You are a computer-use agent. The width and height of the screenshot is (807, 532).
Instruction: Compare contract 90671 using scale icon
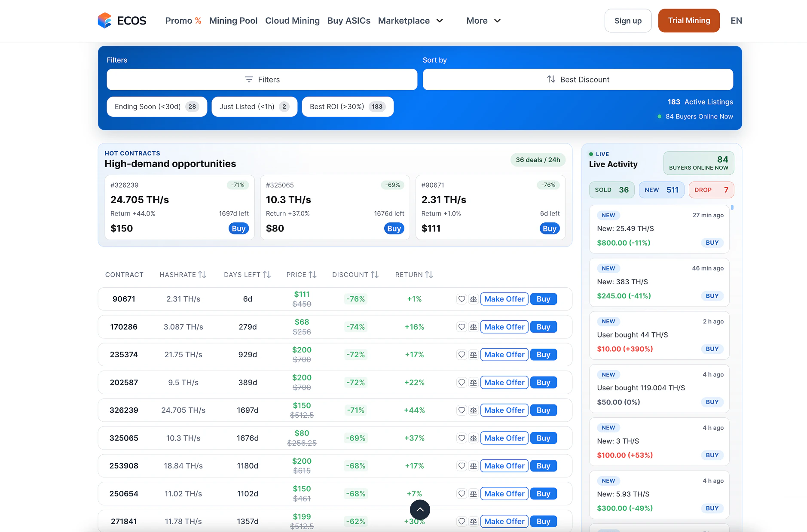coord(473,299)
